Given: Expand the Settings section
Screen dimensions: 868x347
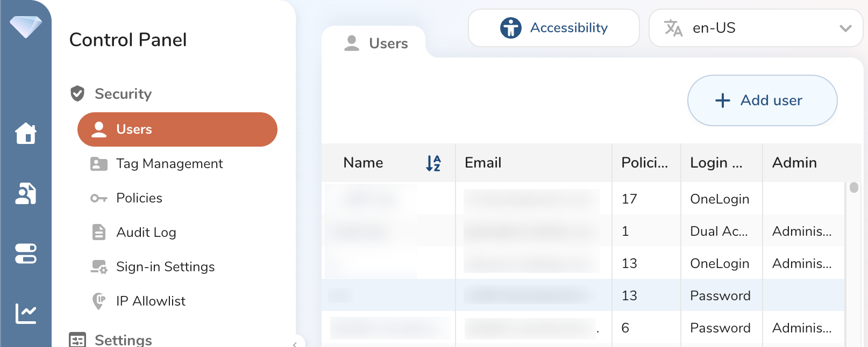Looking at the screenshot, I should click(x=123, y=339).
